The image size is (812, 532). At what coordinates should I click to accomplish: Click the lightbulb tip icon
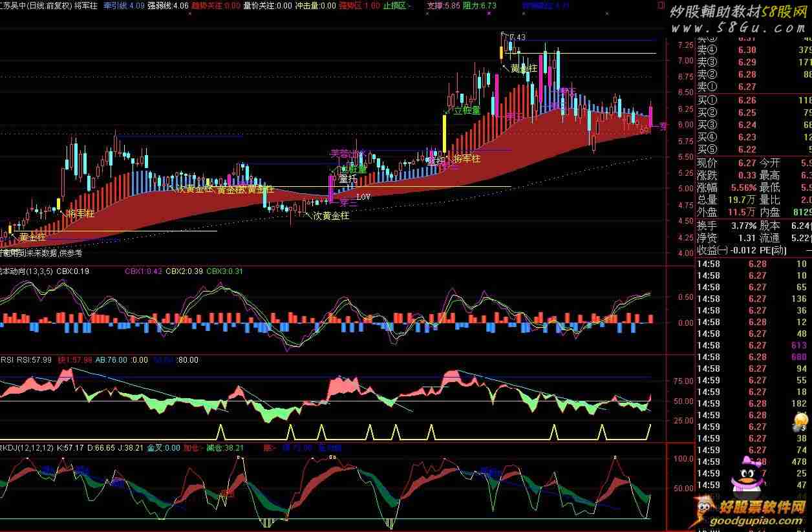click(x=800, y=422)
